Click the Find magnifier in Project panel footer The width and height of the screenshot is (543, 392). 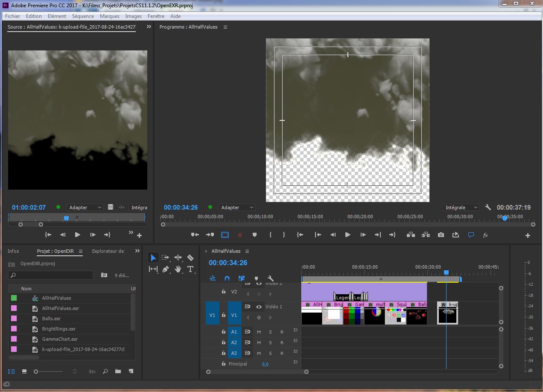point(105,372)
